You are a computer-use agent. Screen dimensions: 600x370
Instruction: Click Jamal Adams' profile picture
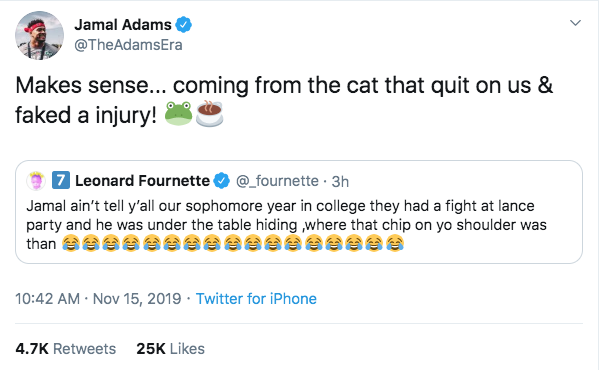pos(39,35)
